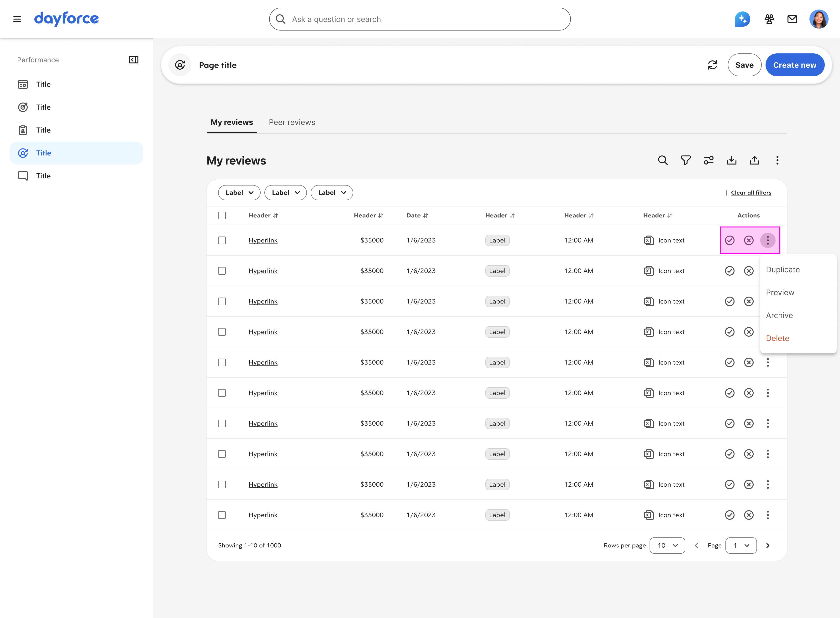Click the Clear all filters link

coord(751,193)
